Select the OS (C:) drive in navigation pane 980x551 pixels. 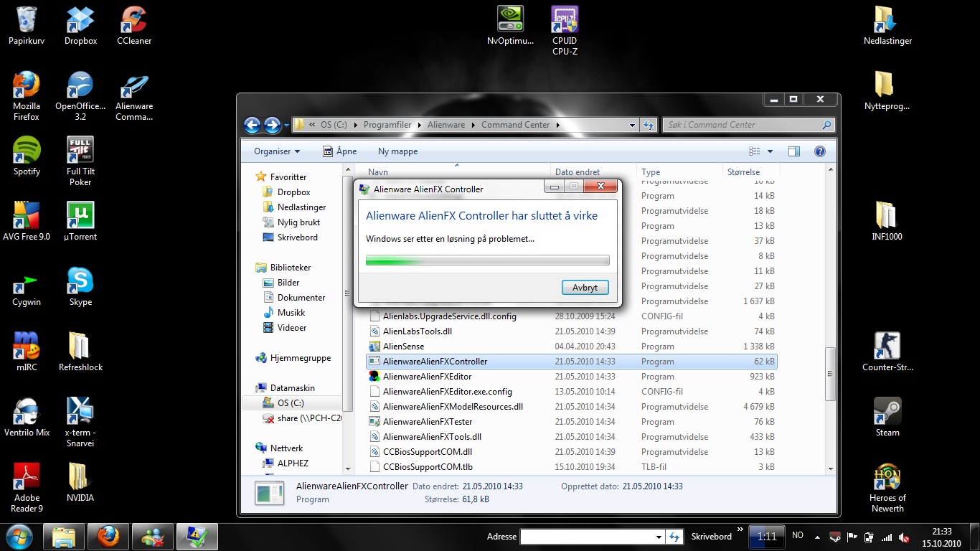pos(292,403)
